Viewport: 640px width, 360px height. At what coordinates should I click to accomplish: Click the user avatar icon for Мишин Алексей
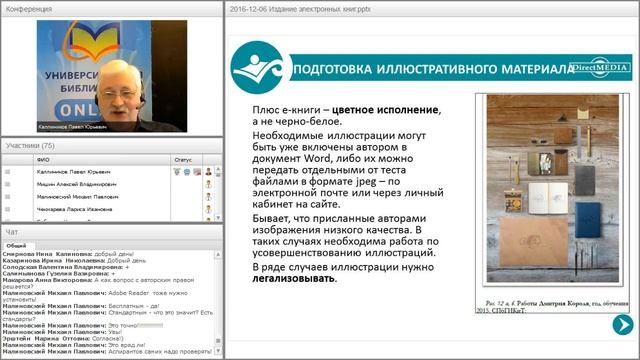coord(209,184)
